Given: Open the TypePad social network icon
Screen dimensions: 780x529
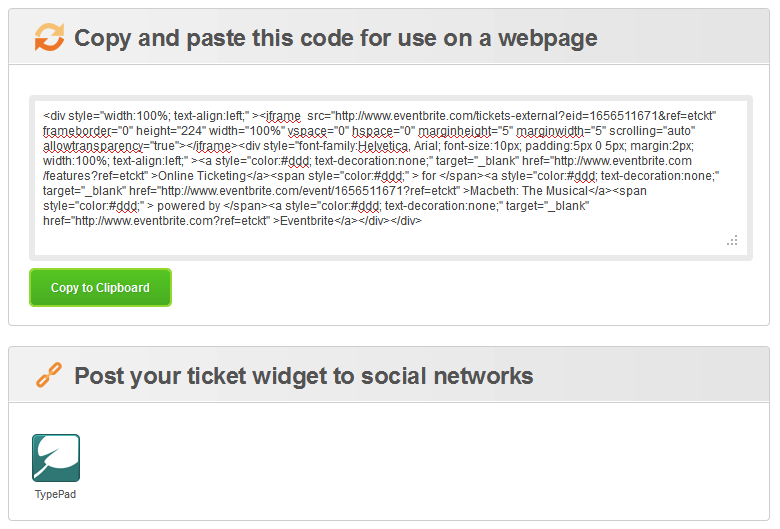Looking at the screenshot, I should point(56,458).
